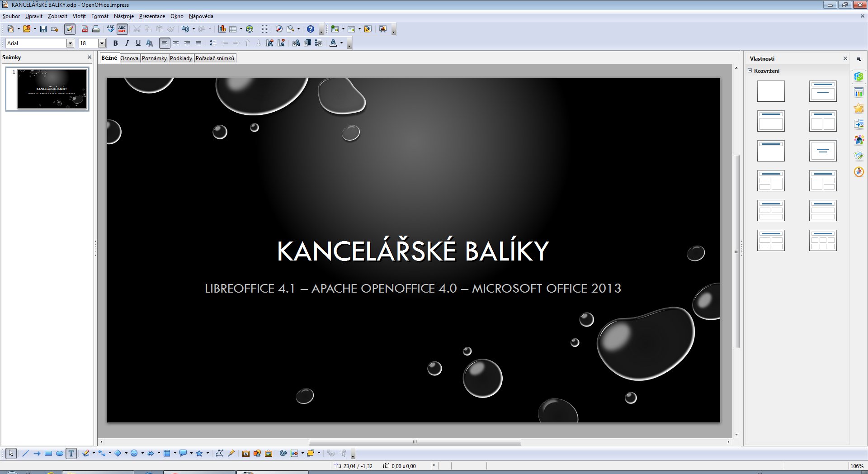
Task: Apply font color with the A icon
Action: click(333, 43)
